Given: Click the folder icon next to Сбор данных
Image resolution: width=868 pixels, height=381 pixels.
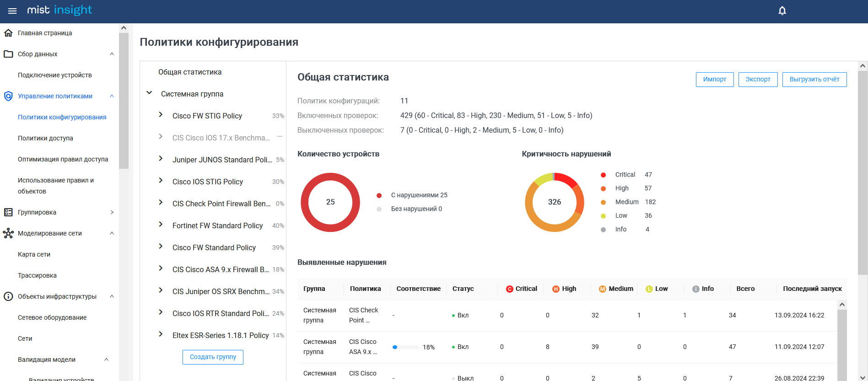Looking at the screenshot, I should click(x=8, y=54).
